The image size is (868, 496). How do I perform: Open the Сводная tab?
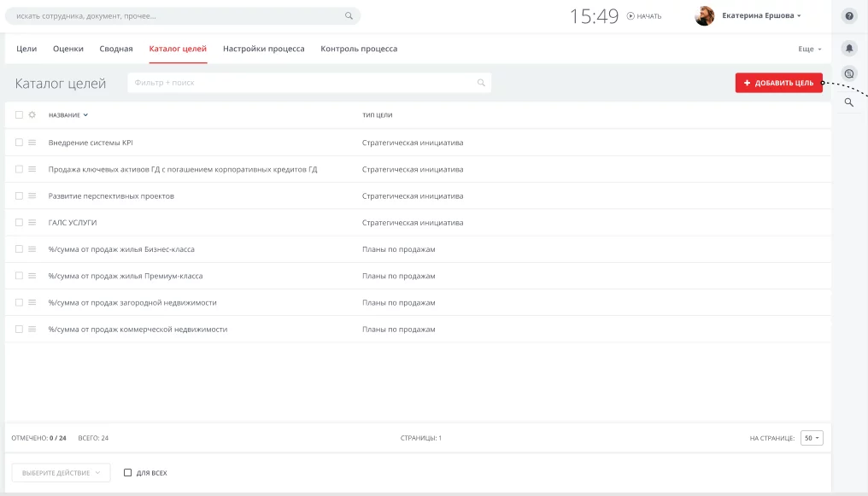(x=116, y=50)
